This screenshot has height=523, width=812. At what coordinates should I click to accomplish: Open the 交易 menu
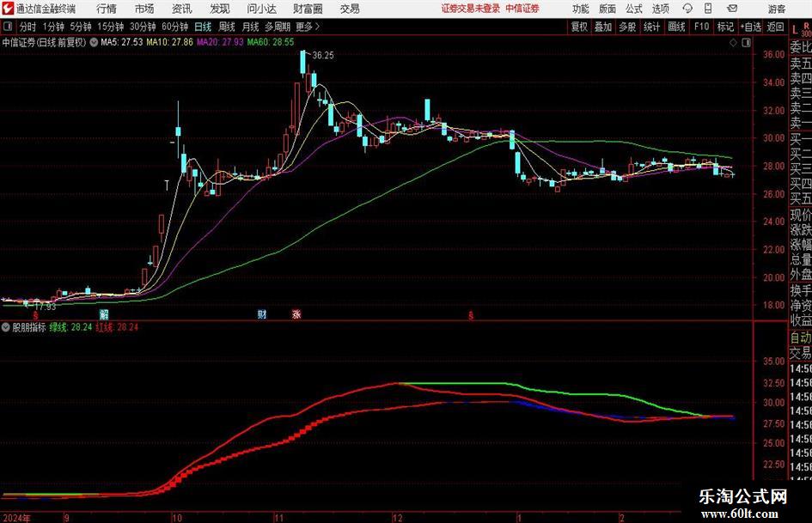(x=350, y=9)
